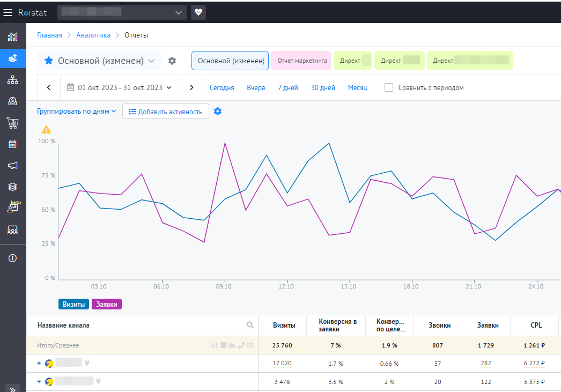Open the date range picker for October 2023

119,87
